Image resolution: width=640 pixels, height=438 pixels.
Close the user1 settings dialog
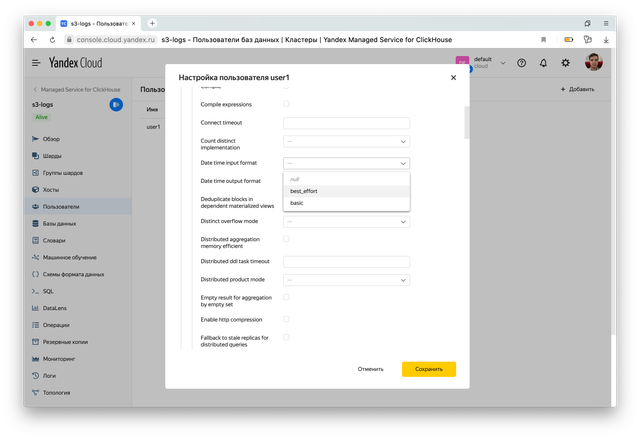(x=453, y=77)
